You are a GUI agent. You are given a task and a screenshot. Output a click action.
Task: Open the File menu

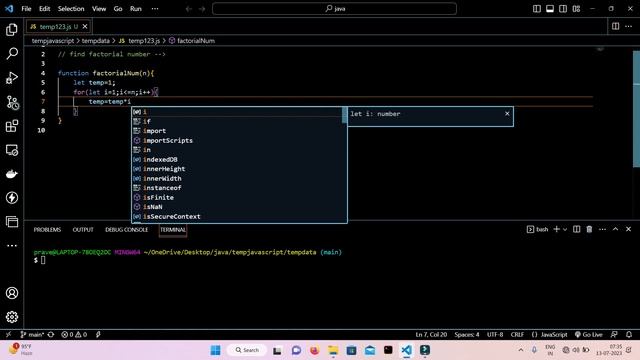coord(26,9)
